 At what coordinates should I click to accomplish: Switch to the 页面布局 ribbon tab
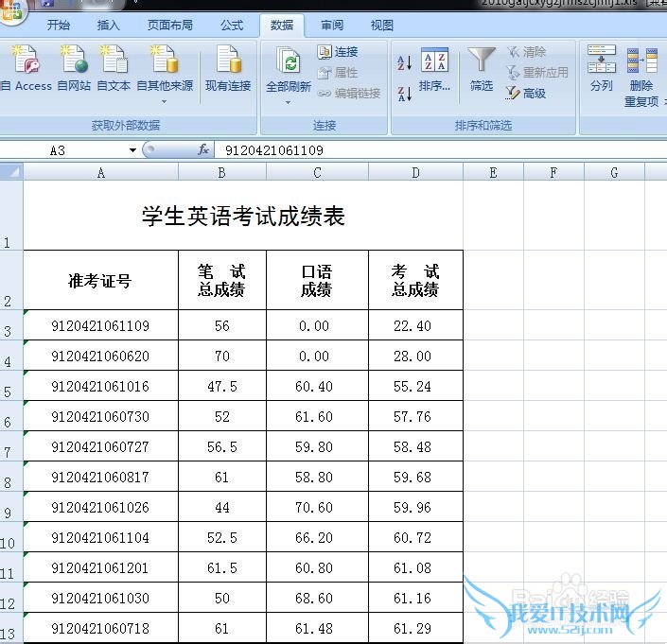[x=170, y=26]
